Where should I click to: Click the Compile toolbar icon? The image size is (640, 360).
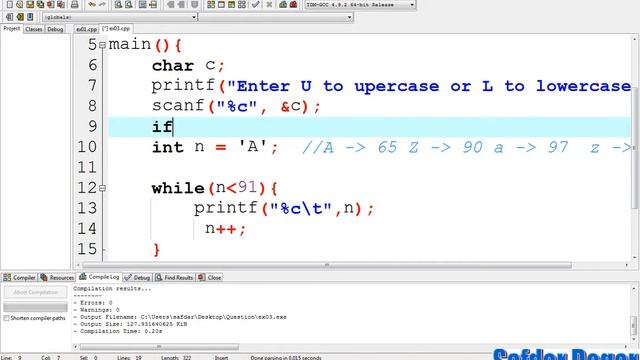tap(211, 5)
